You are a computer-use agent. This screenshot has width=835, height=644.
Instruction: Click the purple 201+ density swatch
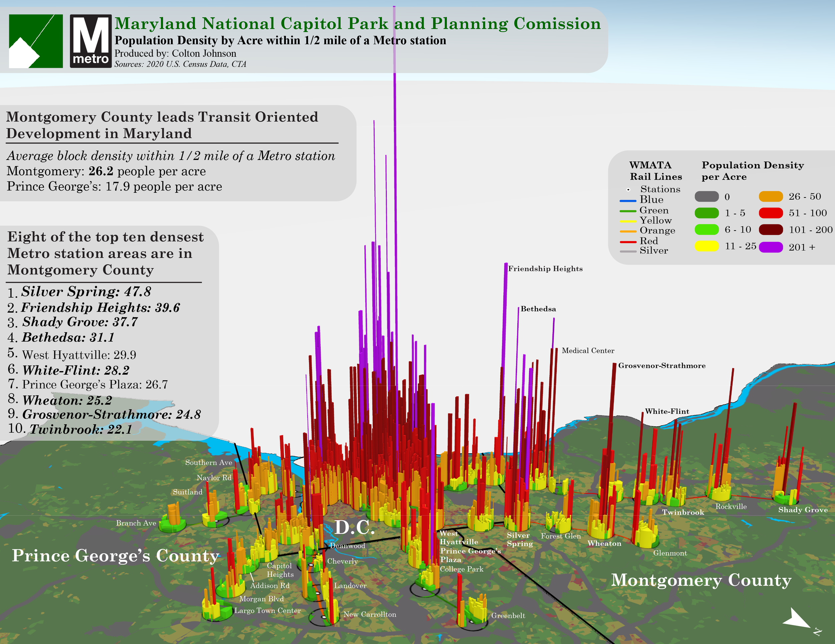coord(771,247)
